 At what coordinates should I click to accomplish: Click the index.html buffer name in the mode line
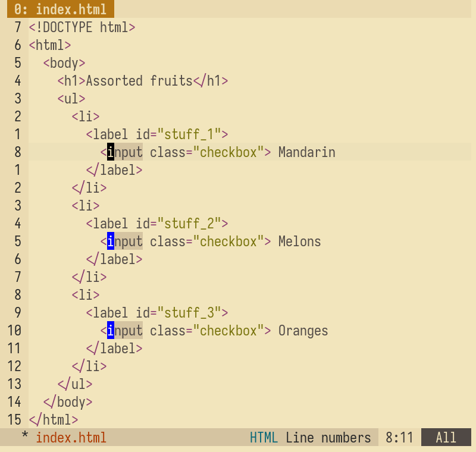(71, 438)
